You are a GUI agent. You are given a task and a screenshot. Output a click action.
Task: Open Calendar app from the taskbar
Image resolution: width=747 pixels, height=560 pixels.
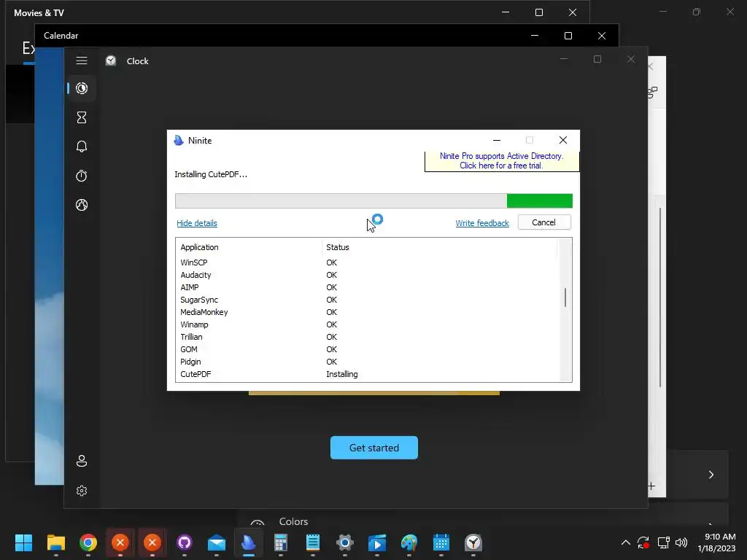point(441,542)
